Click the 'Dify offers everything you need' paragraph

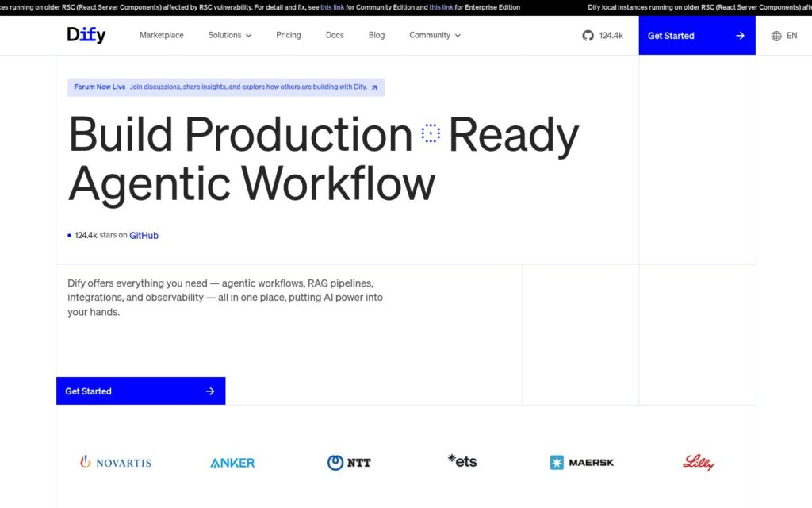[225, 298]
